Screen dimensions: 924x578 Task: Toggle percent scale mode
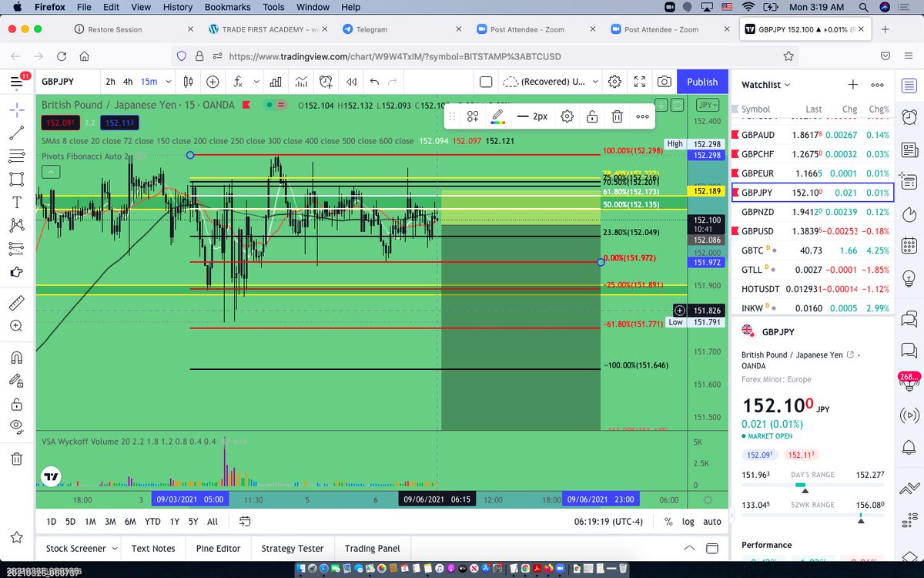point(668,522)
